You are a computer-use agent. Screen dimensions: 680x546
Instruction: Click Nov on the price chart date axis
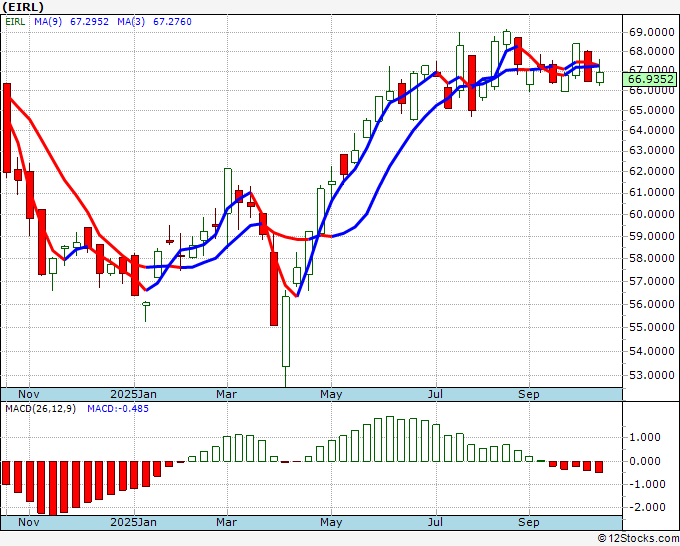pos(29,394)
